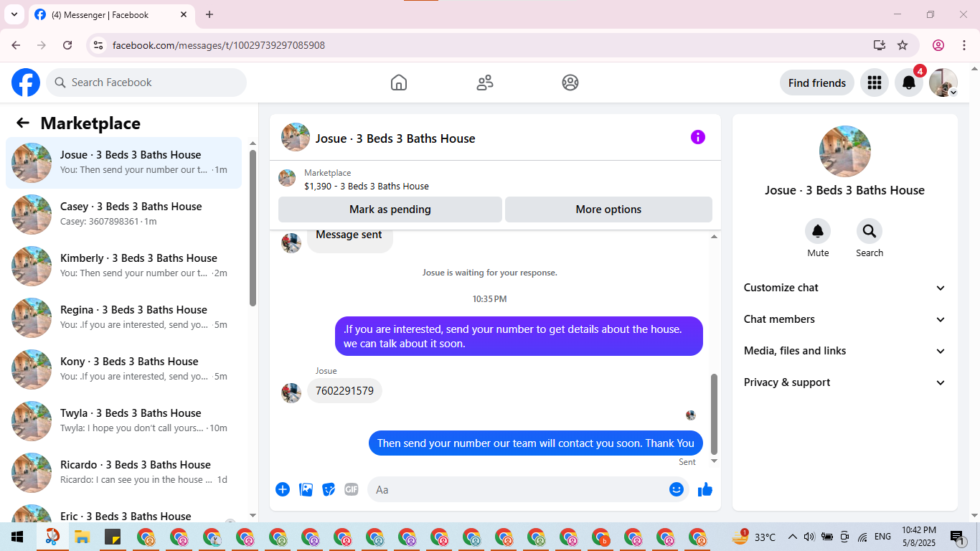This screenshot has width=980, height=551.
Task: Search in conversation using magnifier icon
Action: point(870,231)
